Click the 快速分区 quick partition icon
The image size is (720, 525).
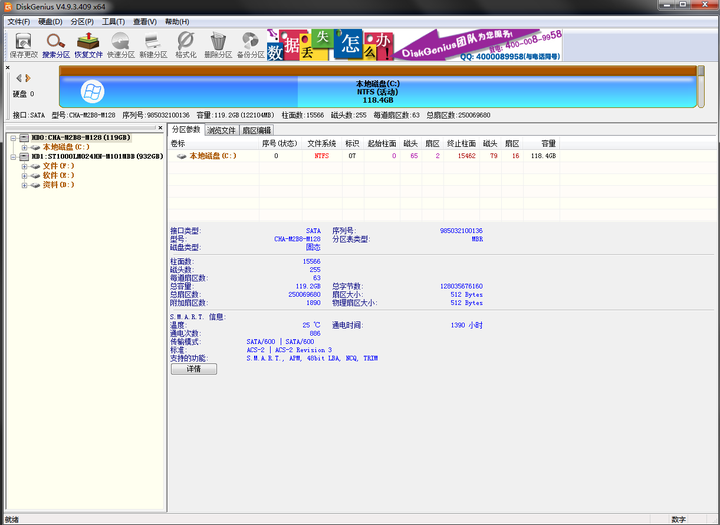[x=121, y=45]
